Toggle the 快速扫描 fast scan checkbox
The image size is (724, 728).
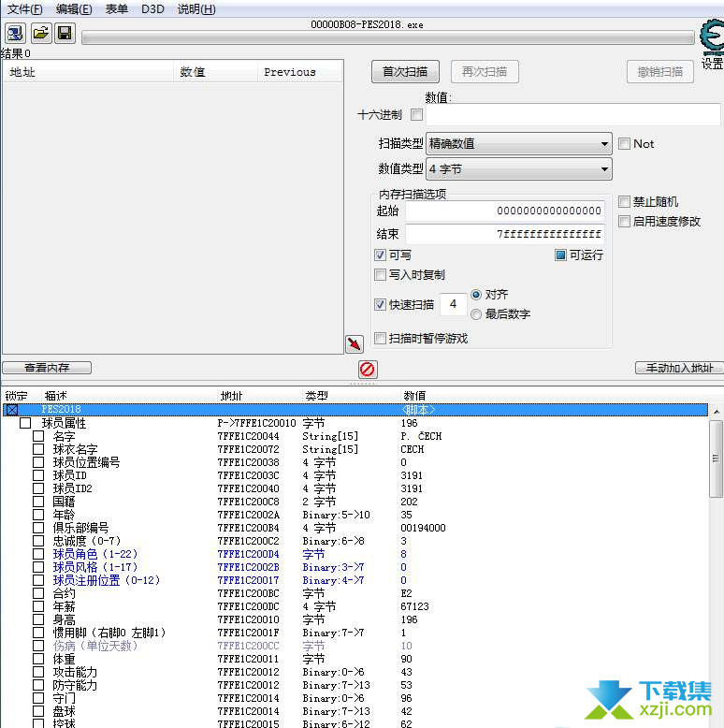point(380,304)
